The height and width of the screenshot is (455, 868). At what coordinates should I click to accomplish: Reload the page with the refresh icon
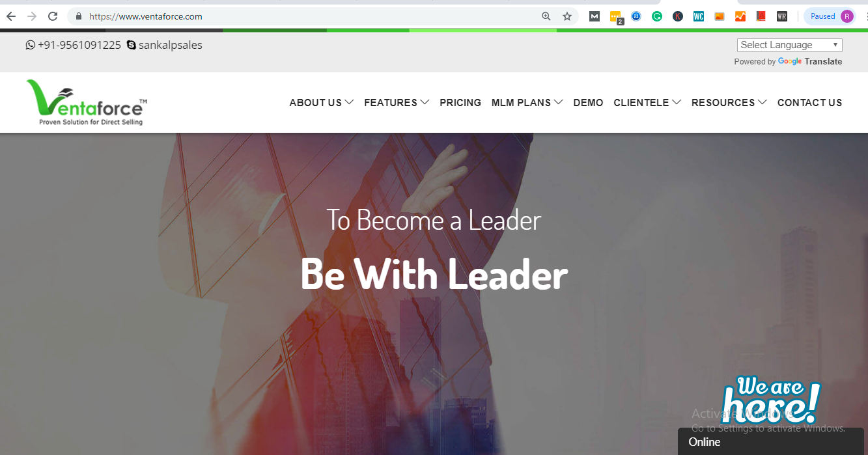point(53,16)
